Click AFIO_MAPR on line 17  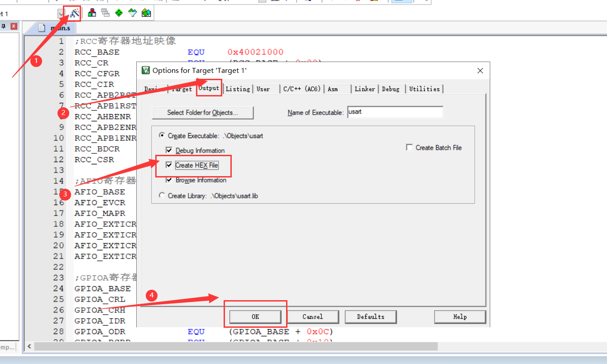pos(100,213)
